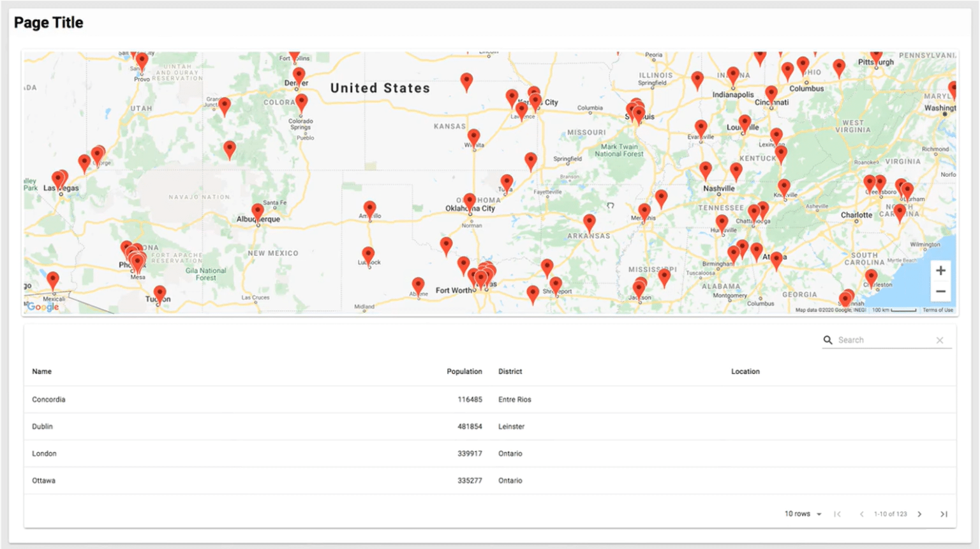Viewport: 980px width, 549px height.
Task: Click the search magnifier icon
Action: click(x=828, y=340)
